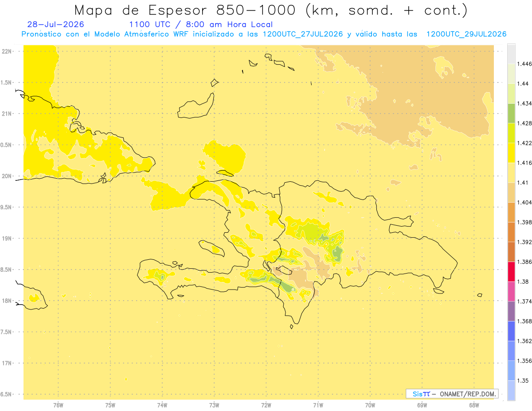This screenshot has width=532, height=411.
Task: Click the tan swatch between 1.404 and 1.41
Action: pos(511,192)
